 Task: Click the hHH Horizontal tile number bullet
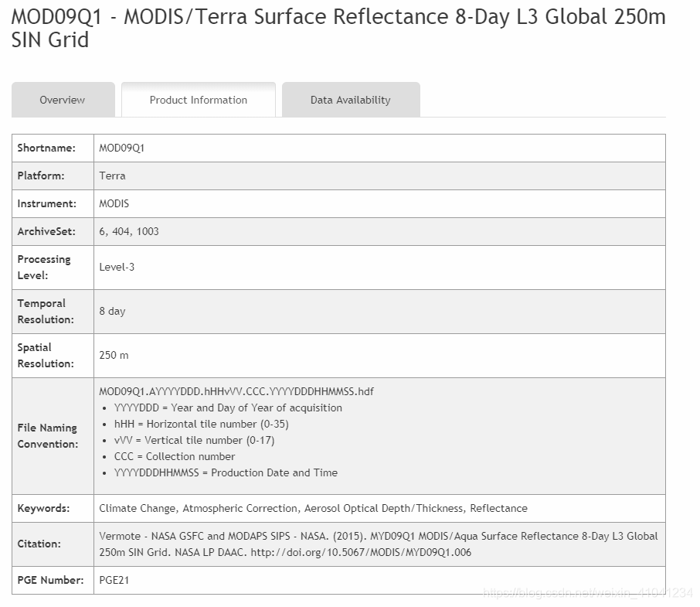click(202, 424)
